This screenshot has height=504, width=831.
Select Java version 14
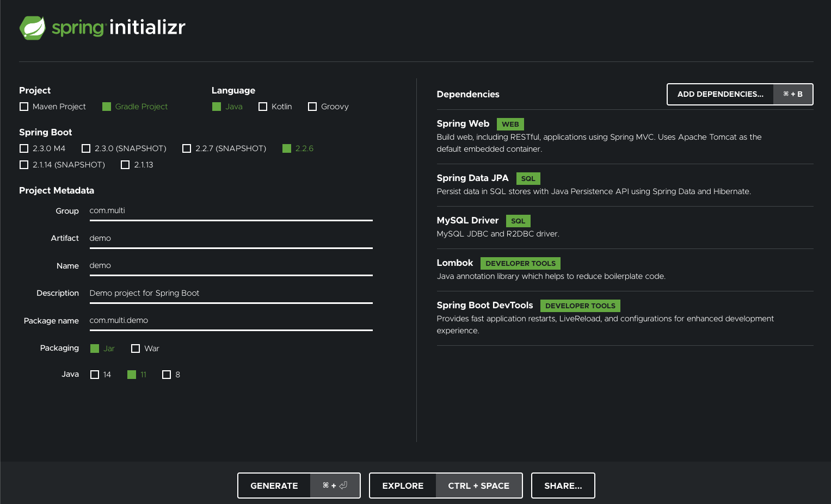click(x=101, y=375)
